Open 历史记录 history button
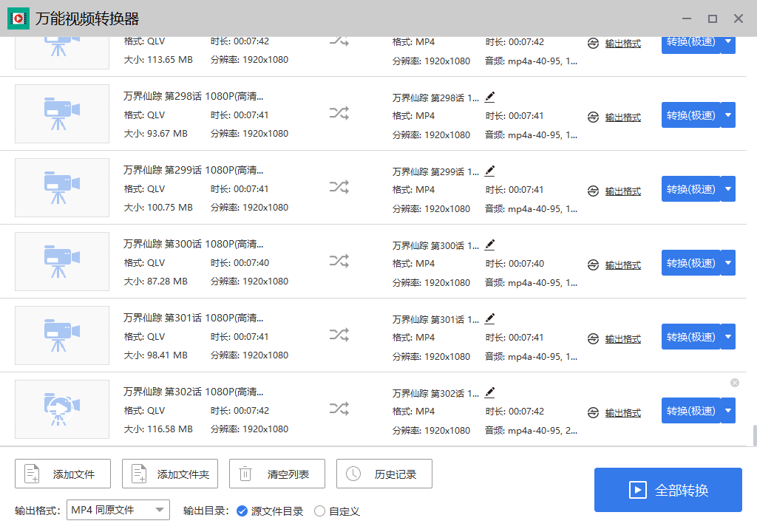 tap(384, 474)
